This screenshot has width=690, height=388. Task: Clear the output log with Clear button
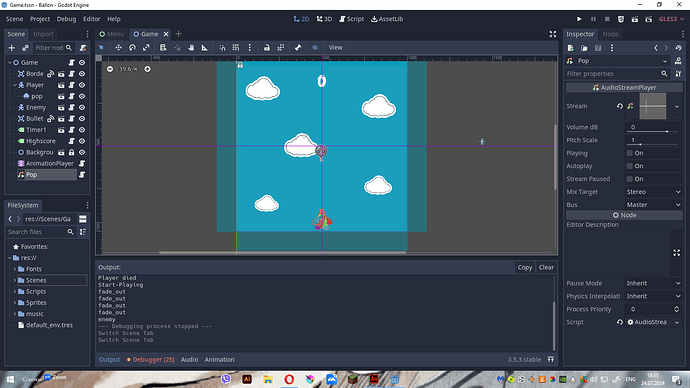coord(546,267)
